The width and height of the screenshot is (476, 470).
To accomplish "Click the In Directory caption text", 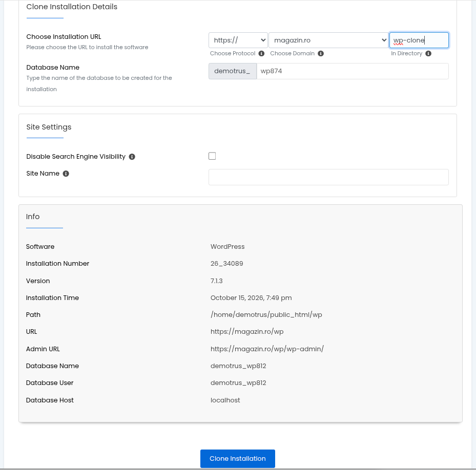I will (x=406, y=53).
